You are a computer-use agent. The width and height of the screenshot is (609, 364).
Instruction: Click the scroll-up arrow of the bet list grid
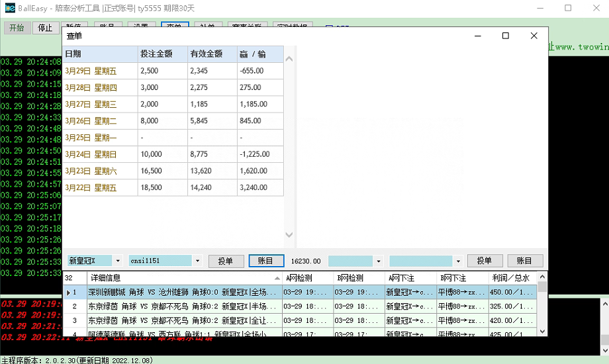tap(542, 277)
